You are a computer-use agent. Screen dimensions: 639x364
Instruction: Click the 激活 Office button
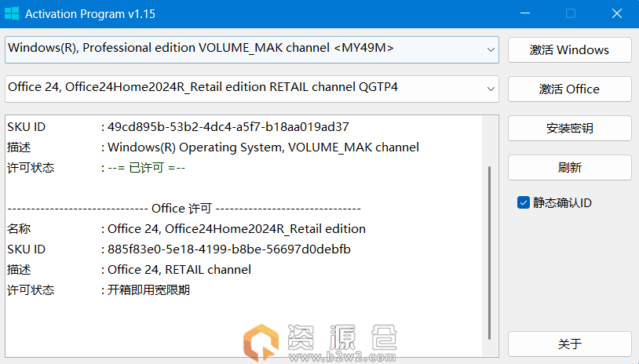(569, 89)
